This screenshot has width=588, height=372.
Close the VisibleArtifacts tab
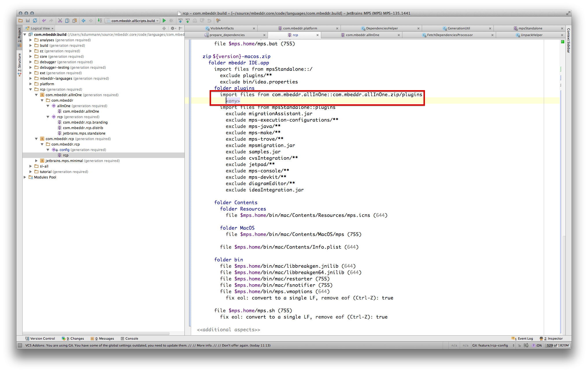254,29
